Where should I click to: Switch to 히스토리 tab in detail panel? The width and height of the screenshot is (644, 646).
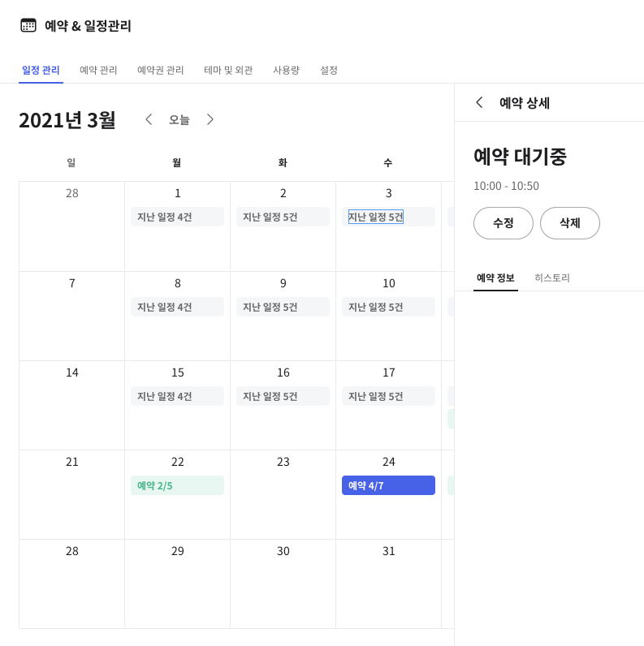[552, 278]
